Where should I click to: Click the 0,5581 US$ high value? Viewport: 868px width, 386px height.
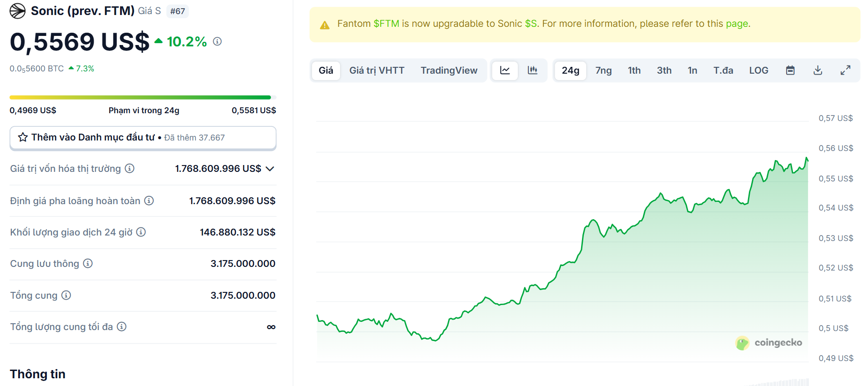pyautogui.click(x=254, y=110)
